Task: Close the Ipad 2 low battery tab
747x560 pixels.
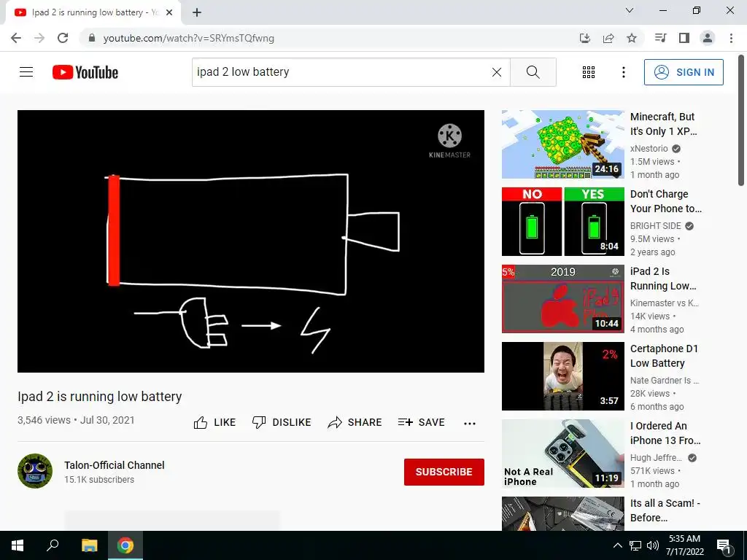Action: [169, 12]
